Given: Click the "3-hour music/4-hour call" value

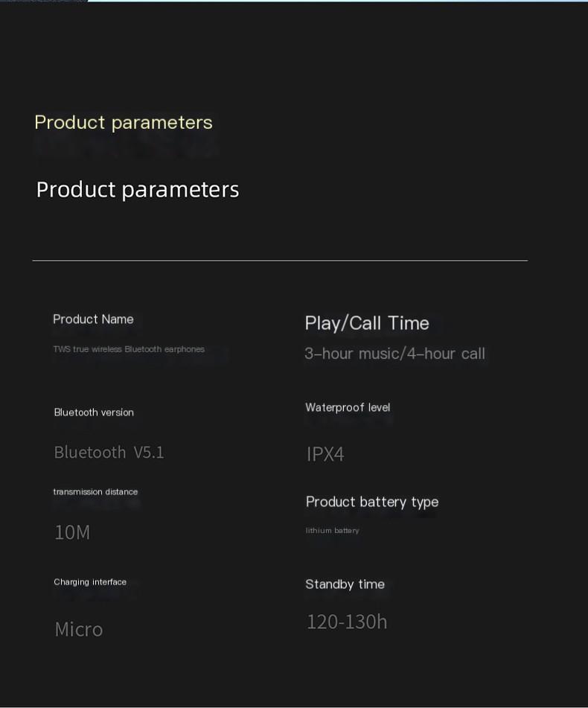Looking at the screenshot, I should (x=394, y=354).
